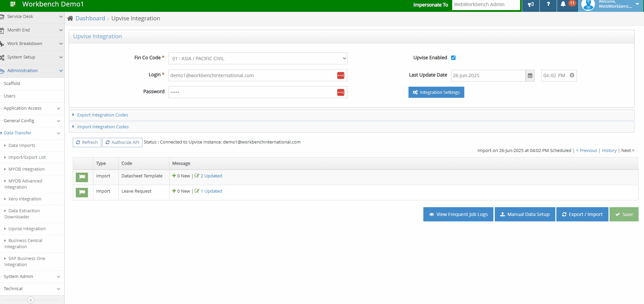Image resolution: width=644 pixels, height=304 pixels.
Task: Click the clock icon in time field
Action: 572,75
